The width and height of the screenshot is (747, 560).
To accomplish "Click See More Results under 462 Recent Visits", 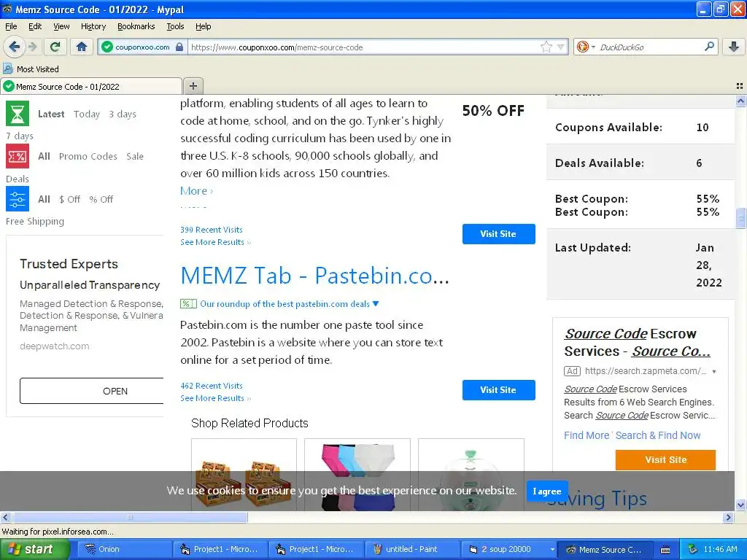I will click(x=215, y=398).
